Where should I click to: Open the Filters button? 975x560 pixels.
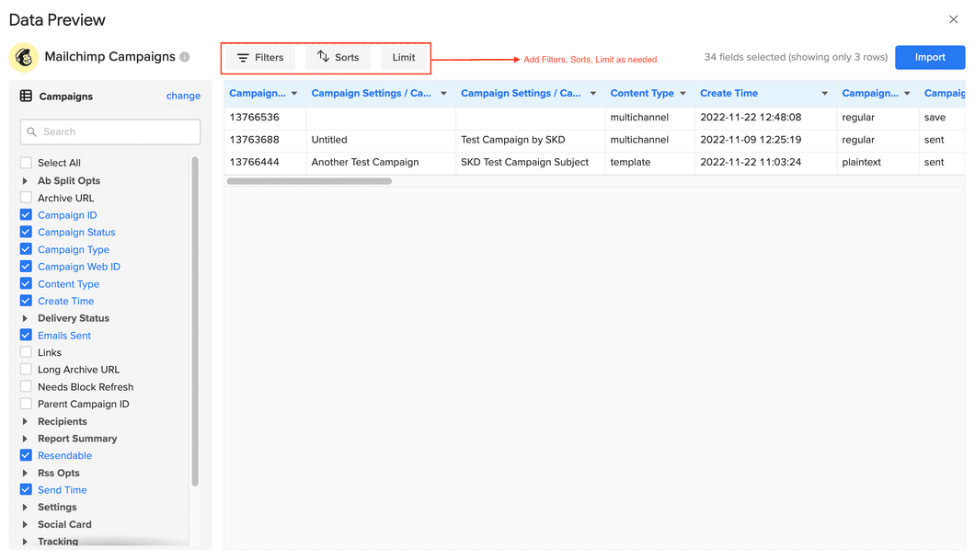[x=260, y=57]
